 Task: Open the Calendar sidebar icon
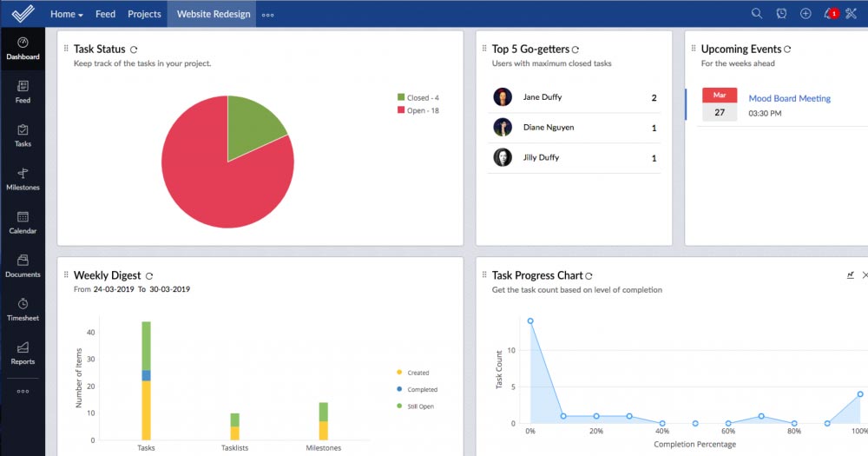23,222
